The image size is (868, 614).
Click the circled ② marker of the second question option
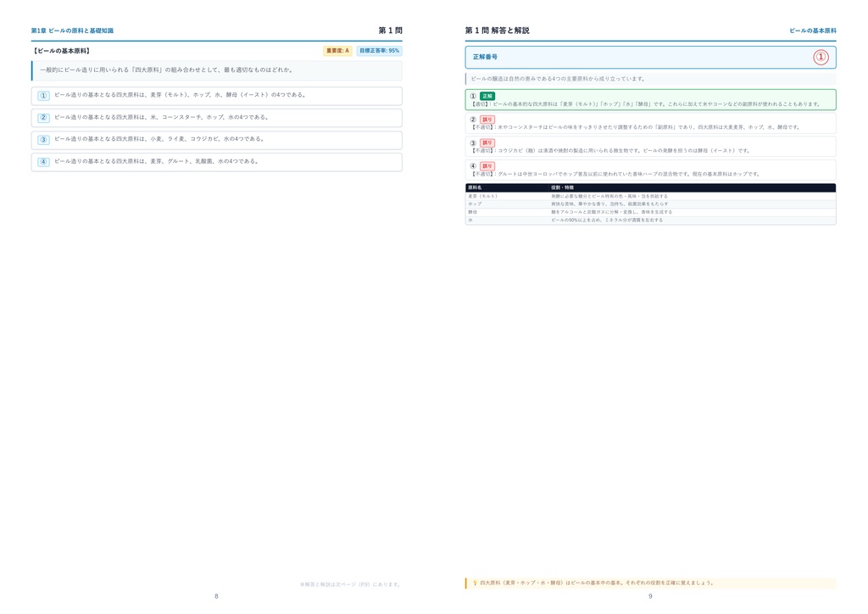pyautogui.click(x=44, y=118)
